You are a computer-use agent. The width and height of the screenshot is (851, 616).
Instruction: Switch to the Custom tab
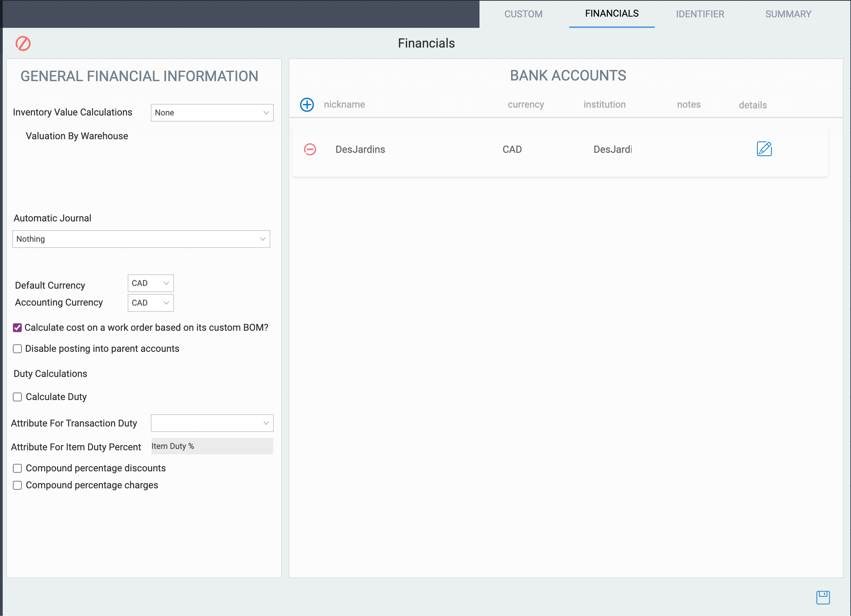pos(523,14)
